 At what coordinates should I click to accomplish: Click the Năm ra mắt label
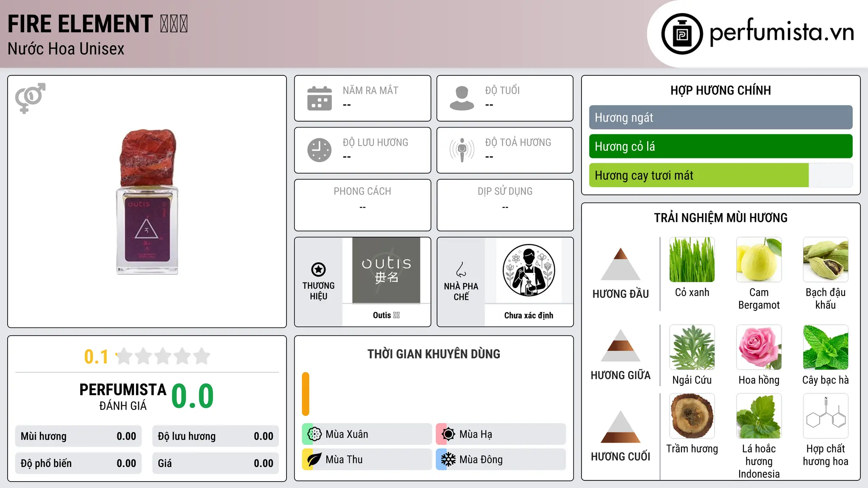370,90
